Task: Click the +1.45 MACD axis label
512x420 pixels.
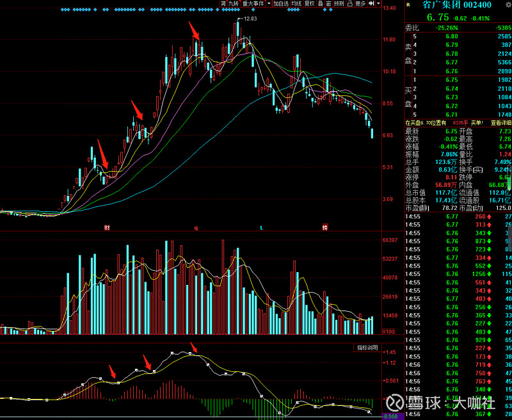Action: point(388,352)
